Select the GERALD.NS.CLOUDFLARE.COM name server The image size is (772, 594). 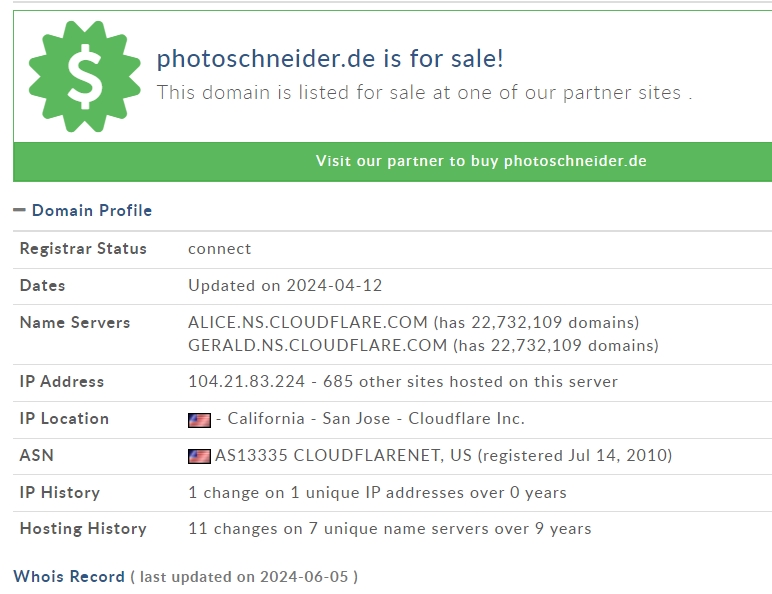[x=317, y=345]
